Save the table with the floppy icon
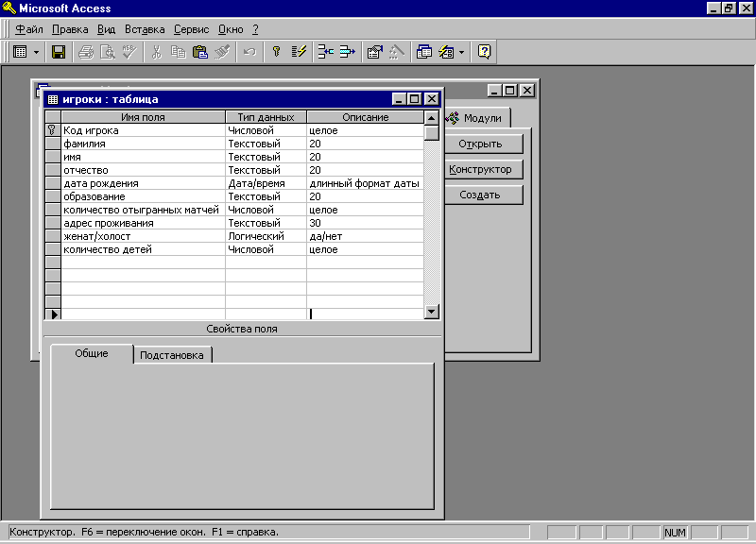Screen dimensions: 756x544 [x=59, y=52]
